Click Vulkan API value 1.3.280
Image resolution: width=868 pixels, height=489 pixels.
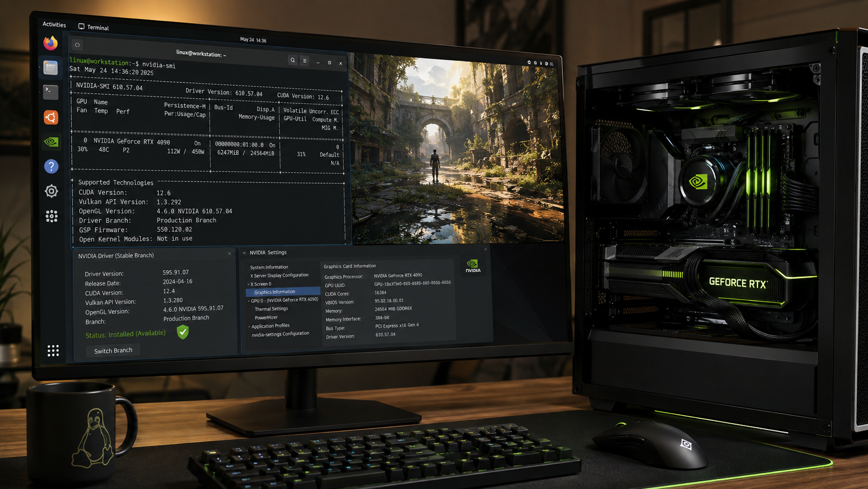[x=173, y=300]
